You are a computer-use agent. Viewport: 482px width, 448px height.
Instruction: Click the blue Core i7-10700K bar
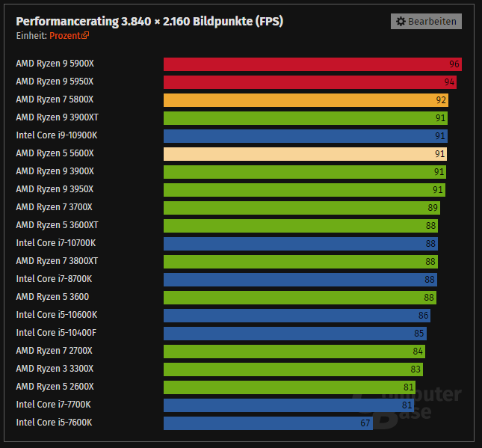pyautogui.click(x=300, y=244)
